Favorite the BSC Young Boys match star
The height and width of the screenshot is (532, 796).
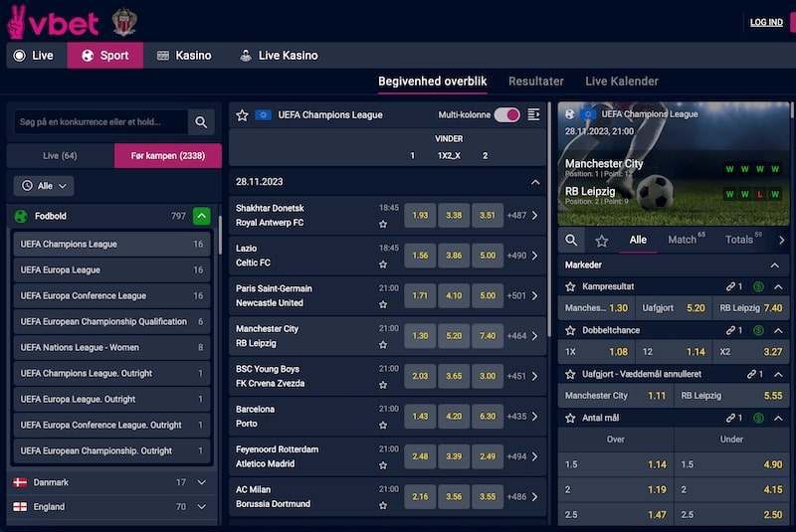(x=383, y=385)
